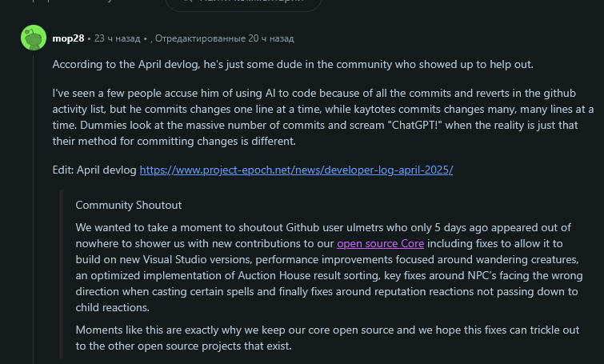Click the '23 ч назад' comment timestamp

tap(117, 38)
